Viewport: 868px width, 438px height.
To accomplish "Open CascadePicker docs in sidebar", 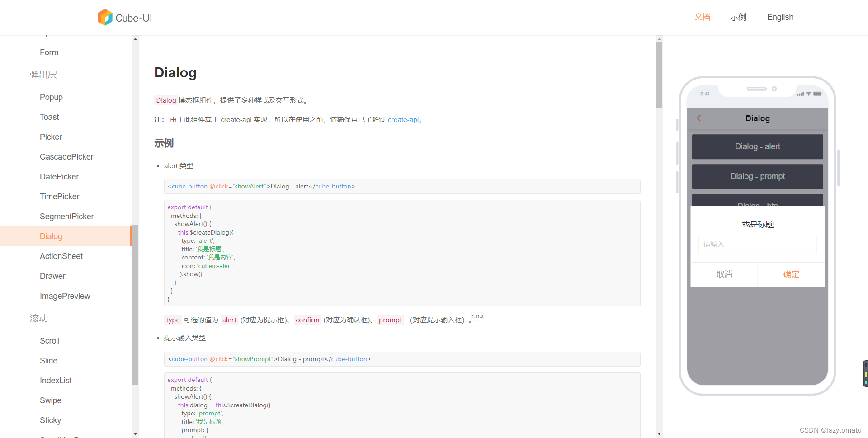I will click(x=66, y=157).
